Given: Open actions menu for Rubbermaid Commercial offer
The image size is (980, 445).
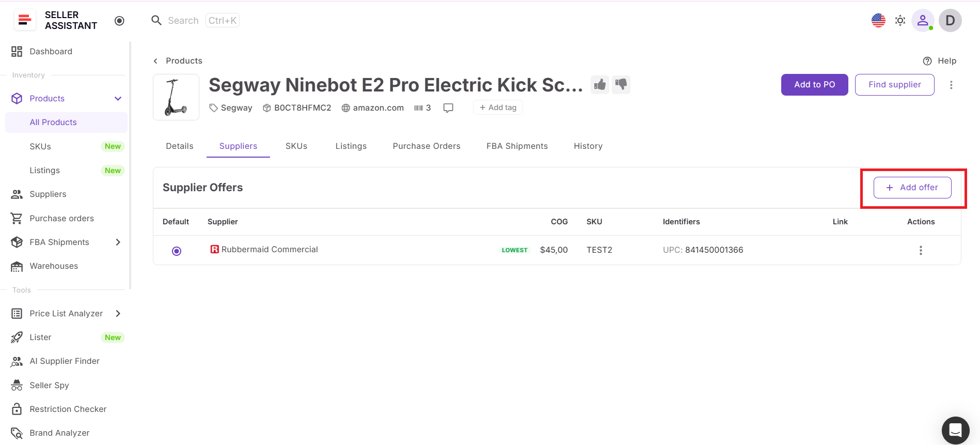Looking at the screenshot, I should pos(921,251).
